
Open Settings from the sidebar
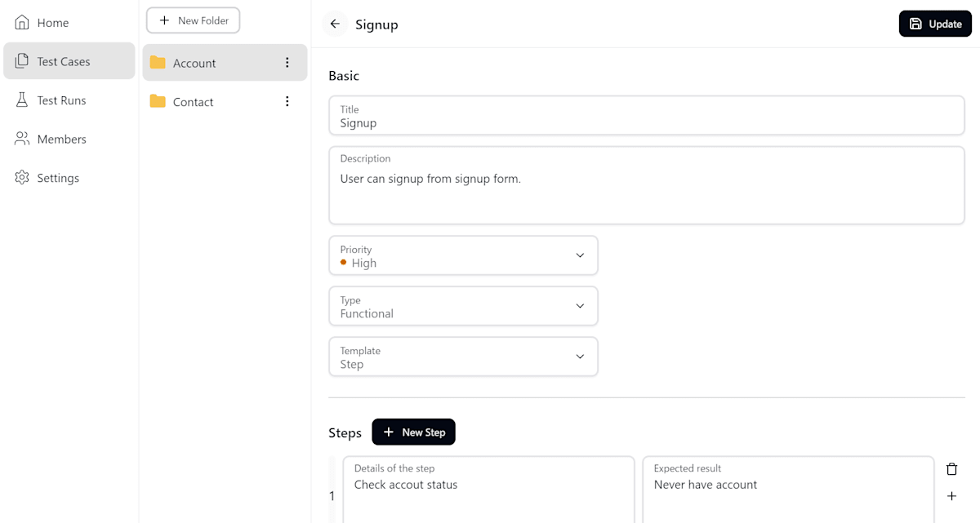69,178
